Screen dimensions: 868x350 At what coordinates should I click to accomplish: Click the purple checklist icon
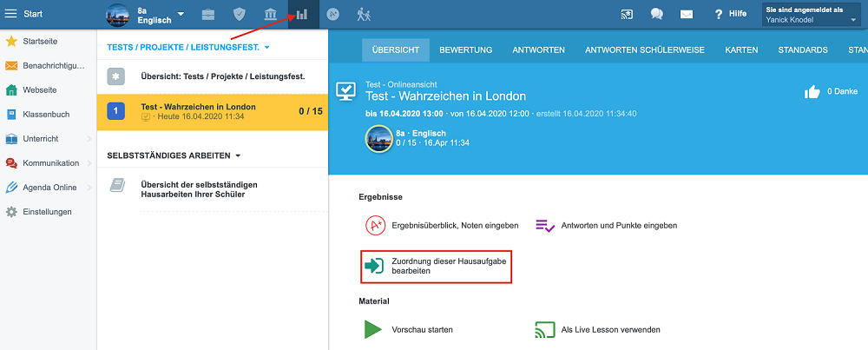click(545, 226)
